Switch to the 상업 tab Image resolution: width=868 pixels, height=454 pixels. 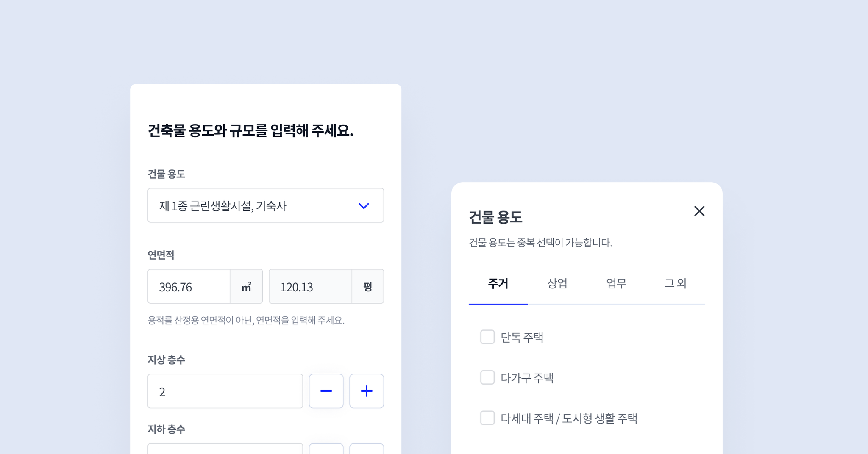pyautogui.click(x=557, y=283)
